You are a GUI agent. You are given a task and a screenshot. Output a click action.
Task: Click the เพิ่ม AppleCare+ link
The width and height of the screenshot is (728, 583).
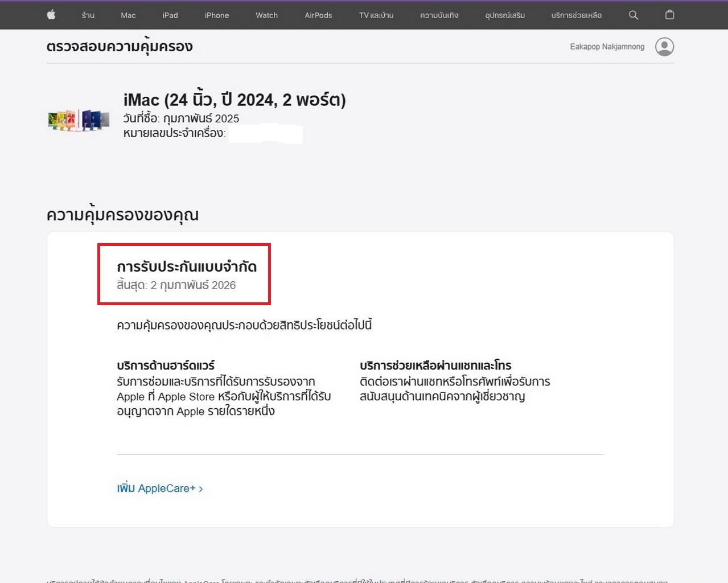click(160, 488)
